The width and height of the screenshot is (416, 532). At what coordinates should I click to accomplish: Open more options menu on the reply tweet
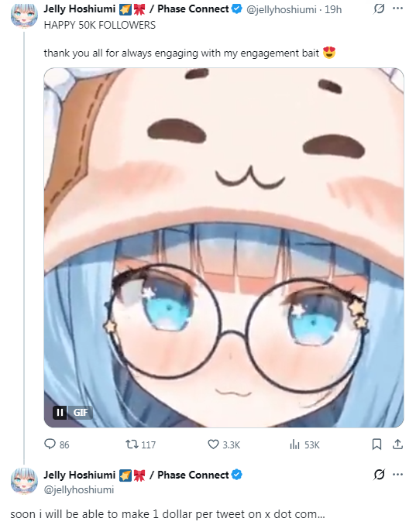pyautogui.click(x=397, y=474)
